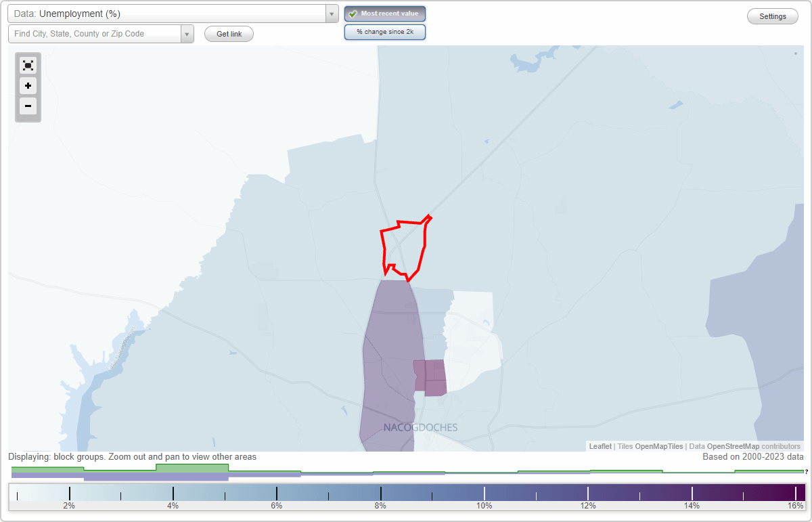Image resolution: width=812 pixels, height=522 pixels.
Task: Click the checkmark on Most recent value
Action: 353,14
